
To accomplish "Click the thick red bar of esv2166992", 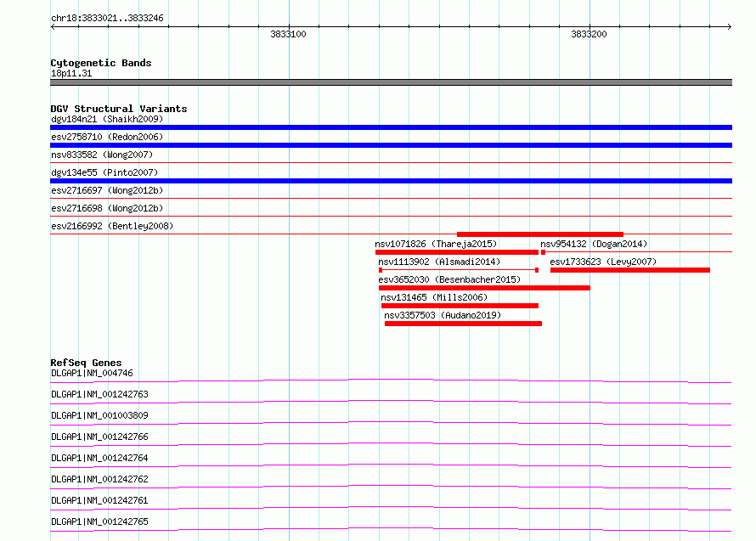I will 540,234.
